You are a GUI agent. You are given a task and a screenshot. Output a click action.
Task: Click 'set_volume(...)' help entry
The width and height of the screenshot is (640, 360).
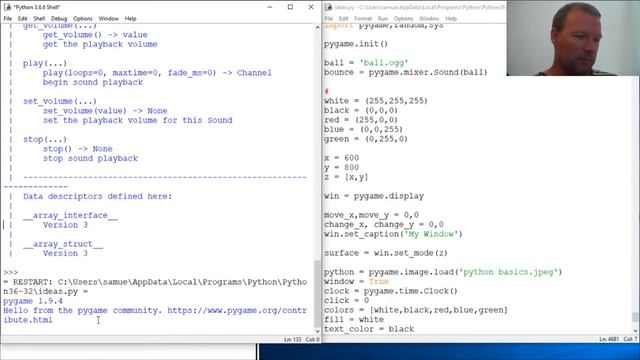click(60, 101)
